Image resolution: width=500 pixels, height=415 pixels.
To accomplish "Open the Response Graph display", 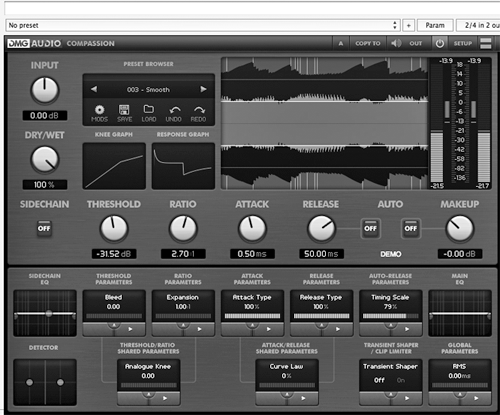I will [183, 166].
